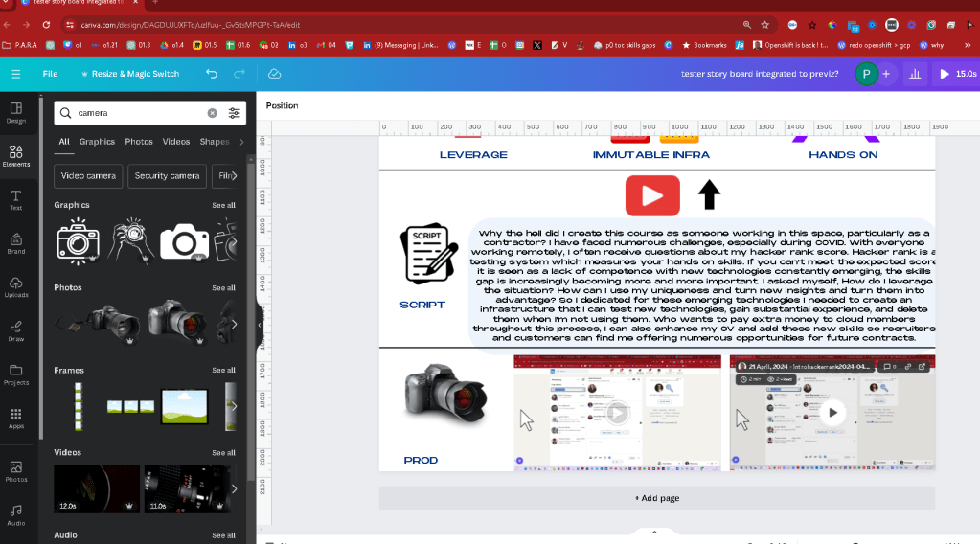Play the 15.0s presentation preview
This screenshot has height=544, width=980.
[x=958, y=74]
